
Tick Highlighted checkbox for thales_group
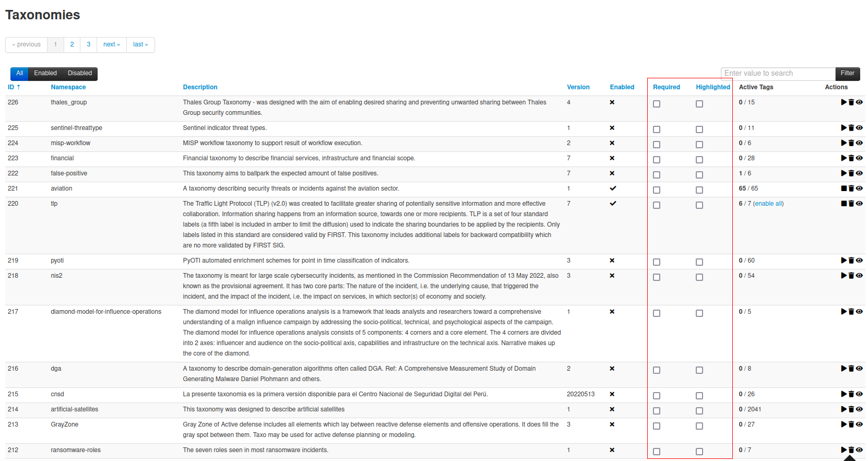(699, 104)
